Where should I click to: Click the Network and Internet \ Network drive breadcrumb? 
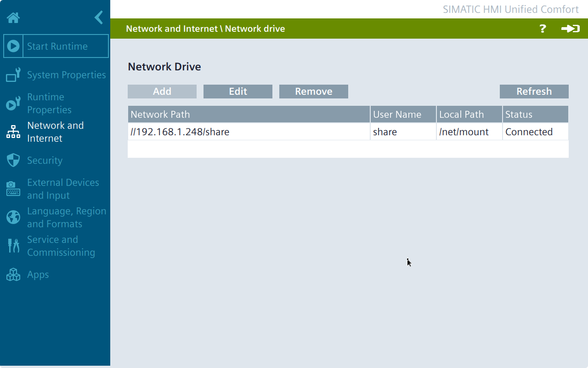[x=205, y=29]
